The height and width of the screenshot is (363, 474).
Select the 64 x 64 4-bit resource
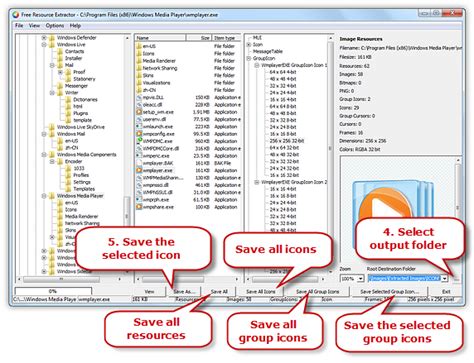click(x=283, y=72)
